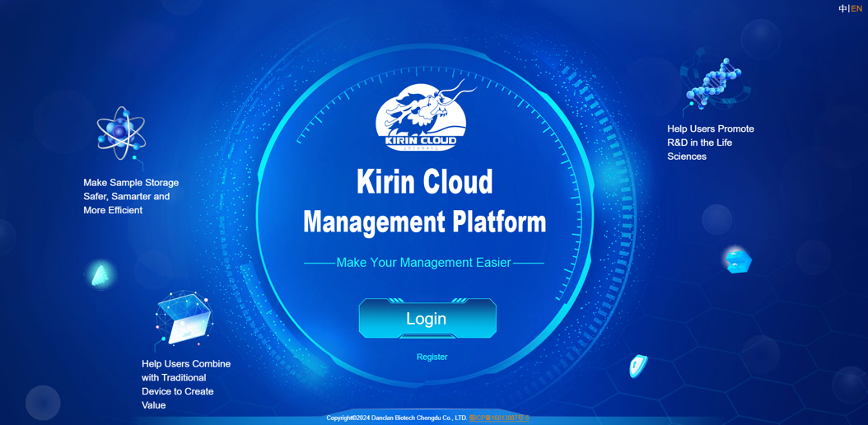Click 'Make Sample Storage Safer' text

(131, 197)
